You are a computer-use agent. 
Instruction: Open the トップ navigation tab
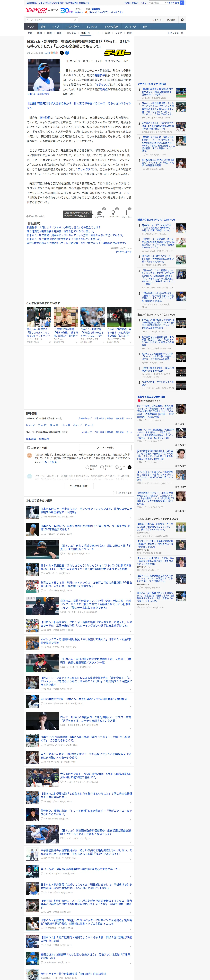point(31,27)
